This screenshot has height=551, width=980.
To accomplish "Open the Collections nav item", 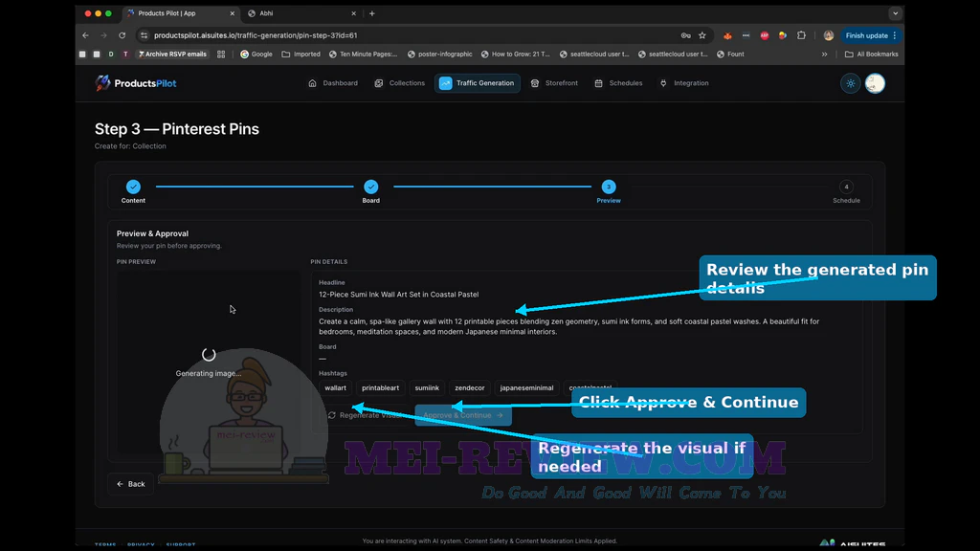I will [399, 83].
